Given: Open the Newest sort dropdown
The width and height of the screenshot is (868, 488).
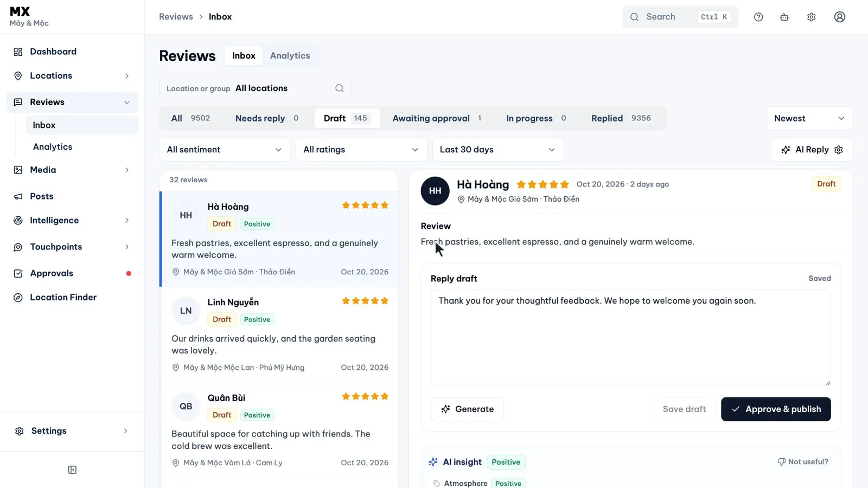Looking at the screenshot, I should pyautogui.click(x=809, y=118).
